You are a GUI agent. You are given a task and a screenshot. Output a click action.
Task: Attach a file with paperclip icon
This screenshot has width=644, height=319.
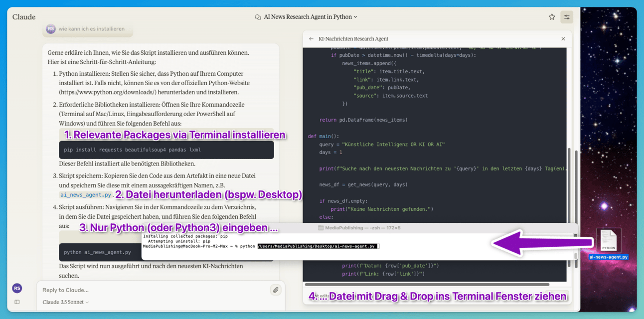(x=276, y=290)
